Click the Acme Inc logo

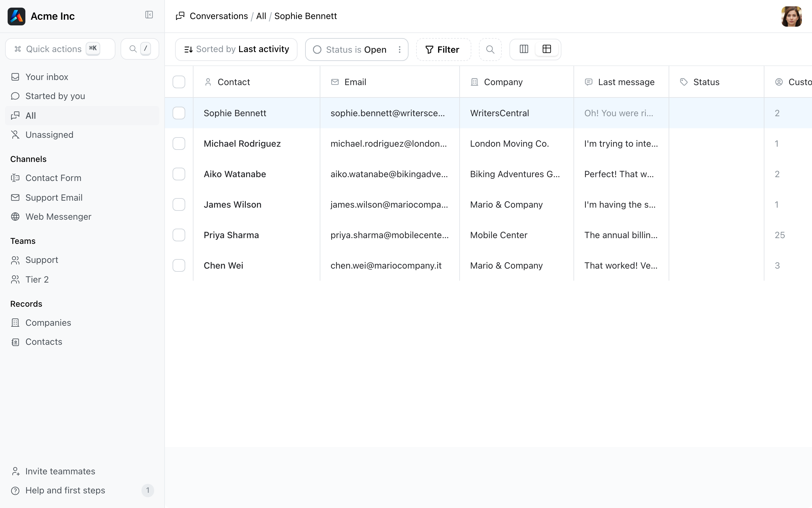(16, 16)
